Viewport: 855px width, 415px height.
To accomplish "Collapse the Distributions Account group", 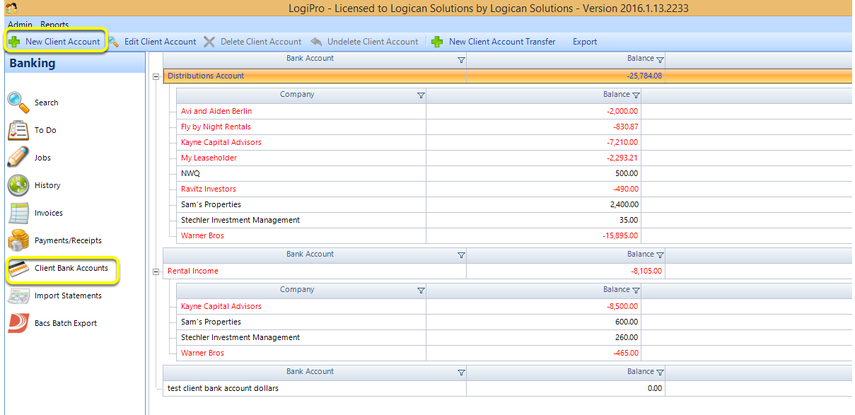I will click(x=156, y=77).
